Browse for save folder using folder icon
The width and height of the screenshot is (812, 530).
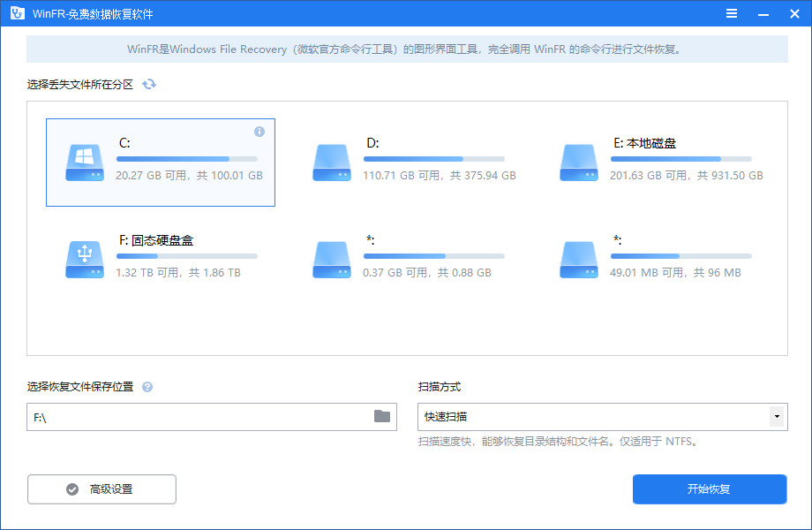[x=381, y=416]
